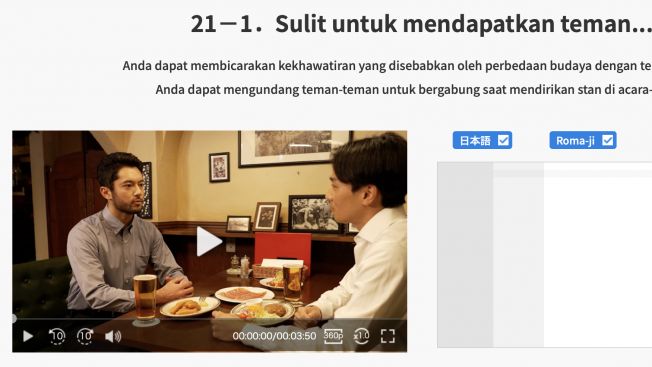This screenshot has height=367, width=652.
Task: Click the lesson title "21-1. Sulit untuk mendapatkan teman"
Action: (x=421, y=24)
